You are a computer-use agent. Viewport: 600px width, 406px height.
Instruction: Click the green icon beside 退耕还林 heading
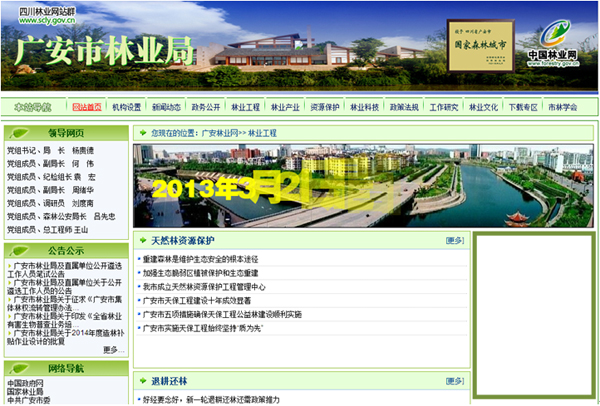pos(142,382)
